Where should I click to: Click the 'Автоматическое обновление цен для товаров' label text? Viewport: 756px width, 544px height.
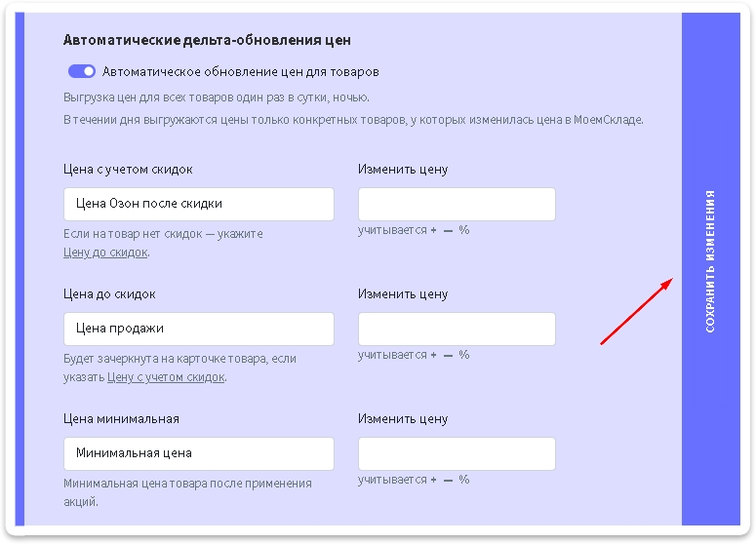pos(241,71)
